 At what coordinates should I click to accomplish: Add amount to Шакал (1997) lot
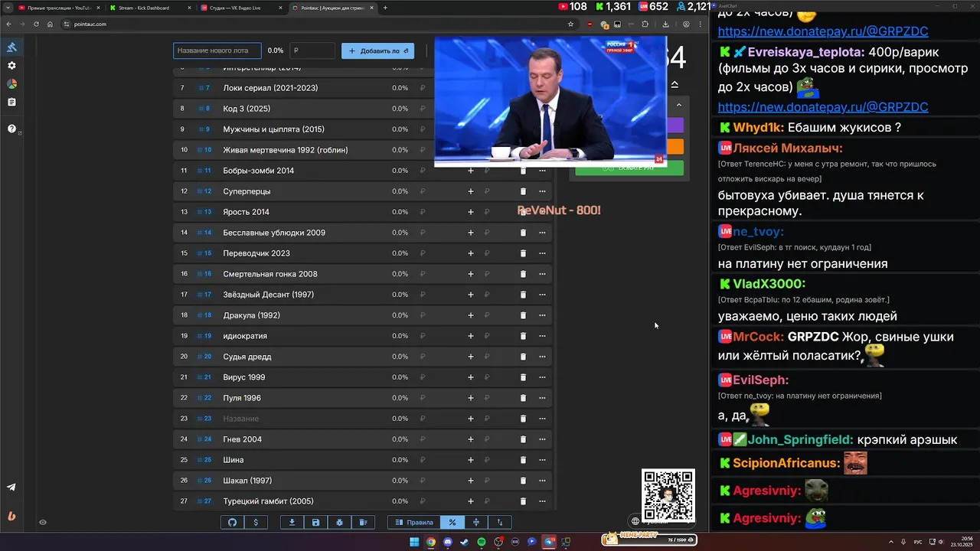click(471, 481)
